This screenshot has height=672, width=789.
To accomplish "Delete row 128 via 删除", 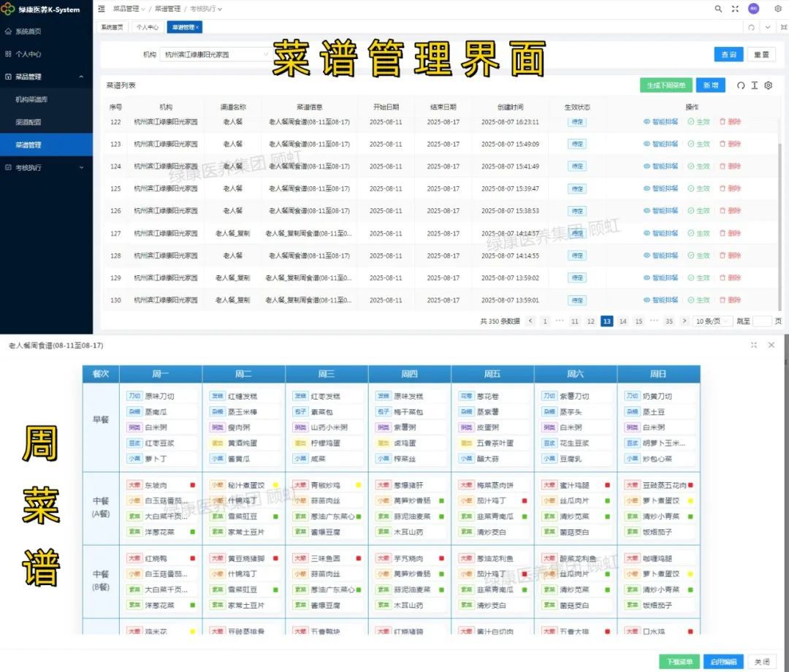I will click(x=730, y=256).
